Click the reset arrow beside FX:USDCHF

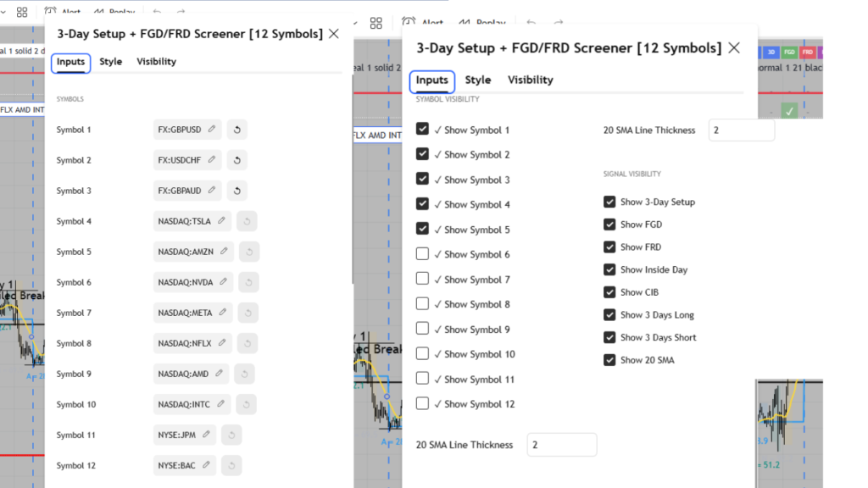[236, 160]
